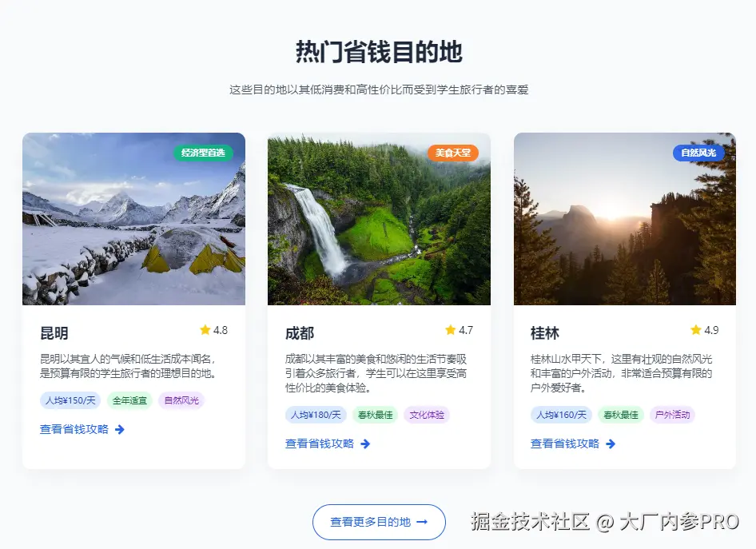
Task: Click the arrow icon in 查看更多目的地 button
Action: 422,522
